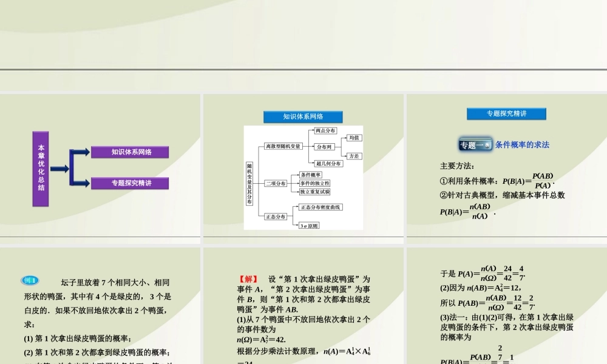Click the line (2)因为 n(AB)=A²₄=12
The height and width of the screenshot is (364, 607).
coord(480,288)
